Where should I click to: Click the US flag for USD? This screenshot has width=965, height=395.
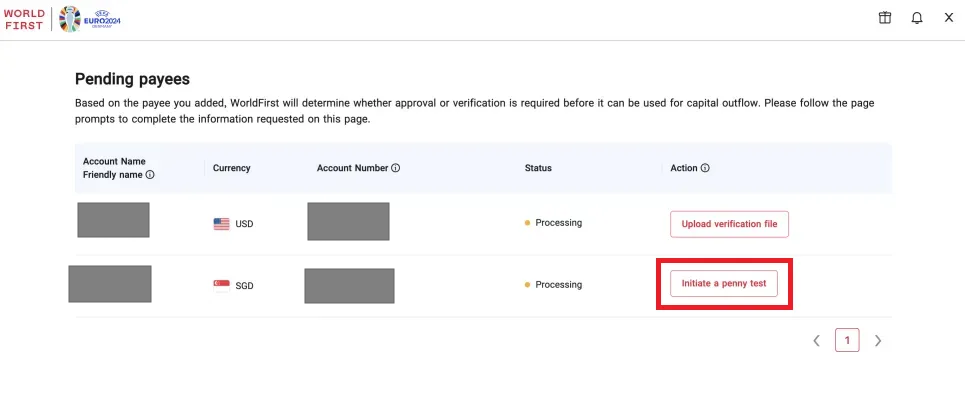(222, 224)
